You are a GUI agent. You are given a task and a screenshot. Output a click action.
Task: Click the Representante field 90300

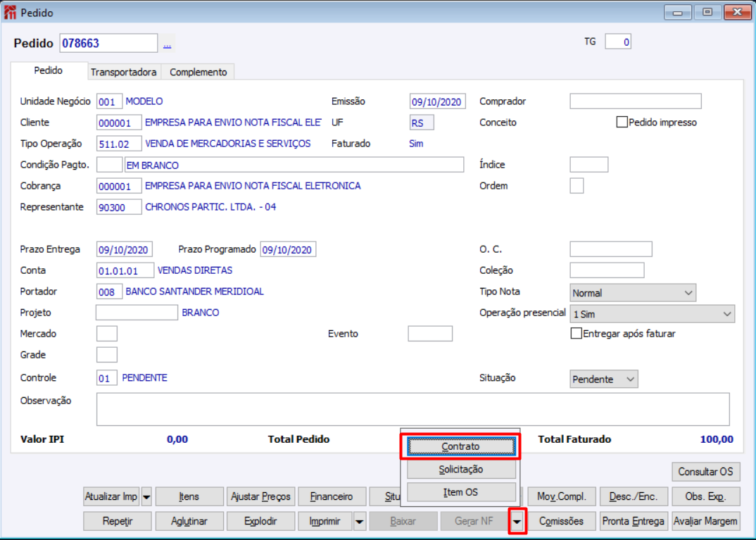[x=119, y=207]
